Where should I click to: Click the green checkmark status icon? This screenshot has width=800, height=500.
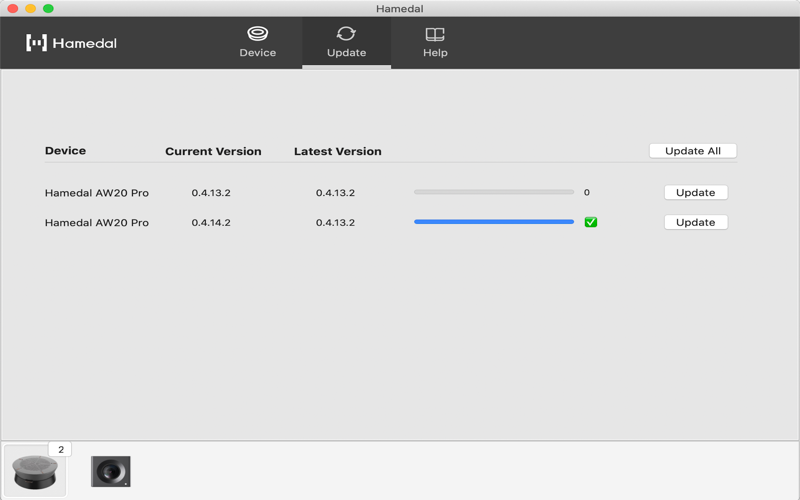591,222
